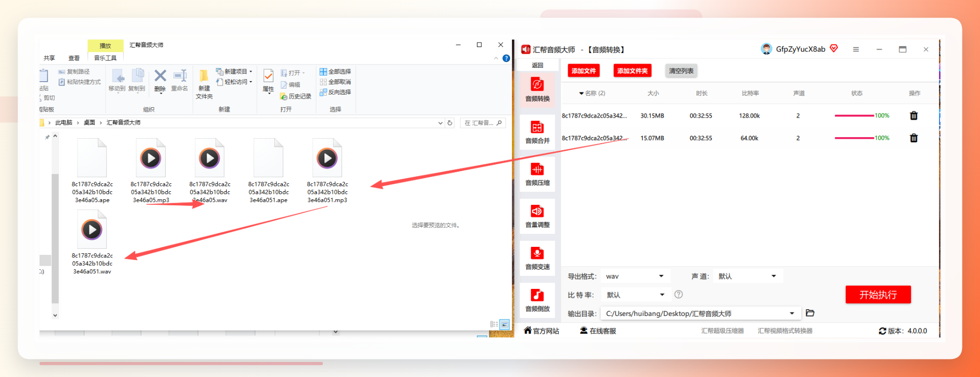Click the 添加文件夹 button
This screenshot has width=980, height=377.
click(632, 71)
